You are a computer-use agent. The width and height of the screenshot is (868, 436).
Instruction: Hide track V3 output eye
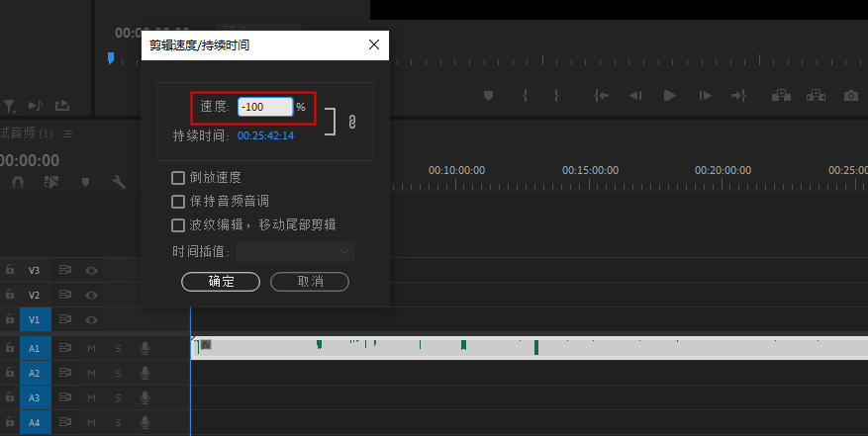pos(92,271)
